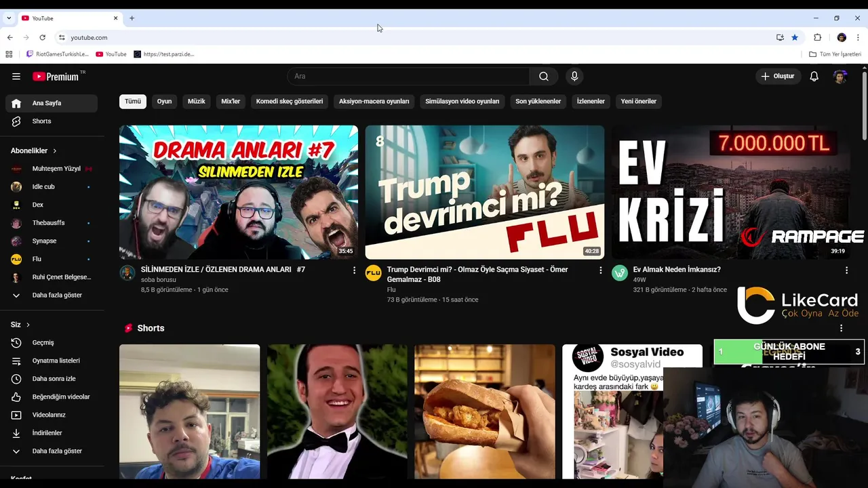Image resolution: width=868 pixels, height=488 pixels.
Task: Select the Tümü filter chip
Action: (x=133, y=102)
